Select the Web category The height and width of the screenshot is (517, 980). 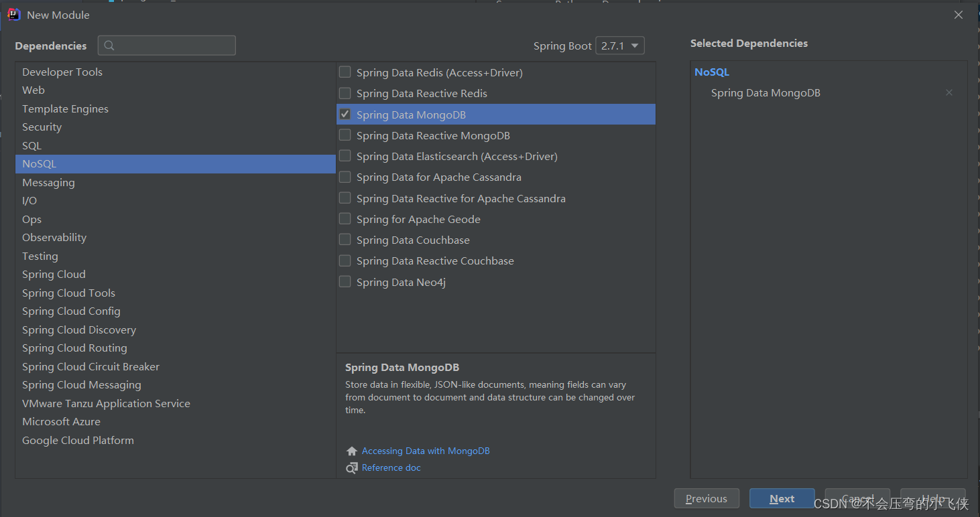[176, 90]
